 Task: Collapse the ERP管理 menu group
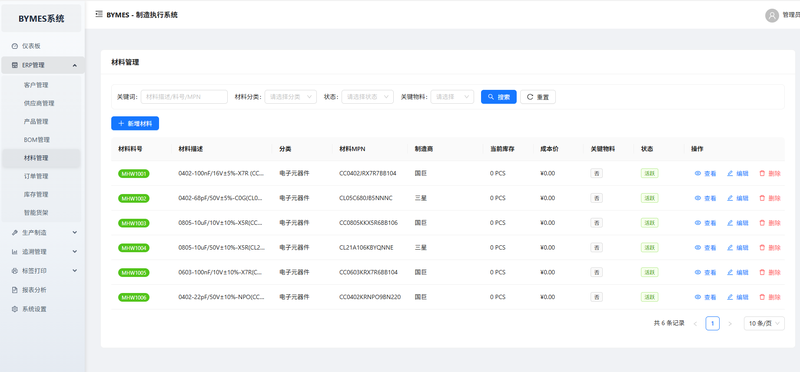click(42, 65)
